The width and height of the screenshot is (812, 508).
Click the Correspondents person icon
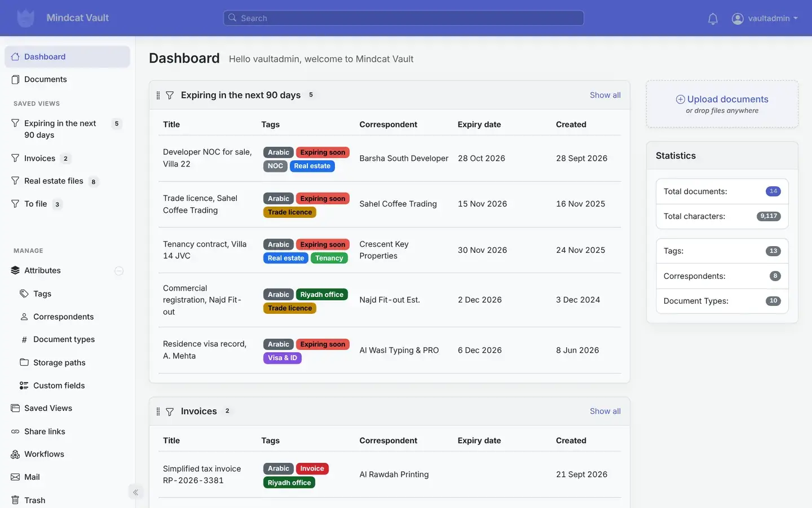pyautogui.click(x=24, y=317)
